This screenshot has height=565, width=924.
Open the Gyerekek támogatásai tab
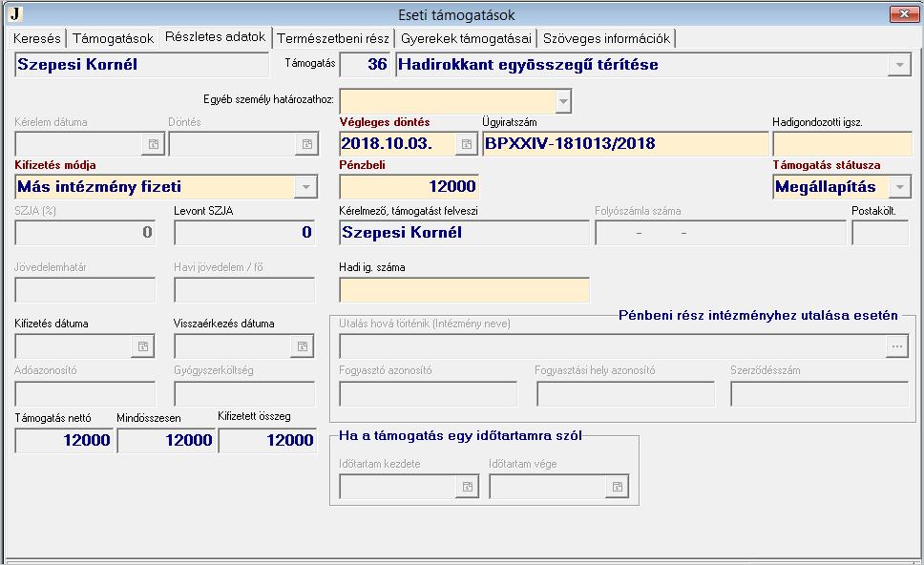click(466, 38)
